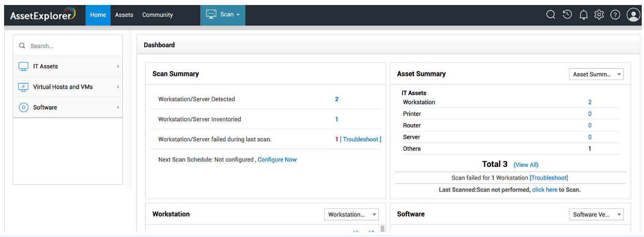Open the settings gear icon

599,15
